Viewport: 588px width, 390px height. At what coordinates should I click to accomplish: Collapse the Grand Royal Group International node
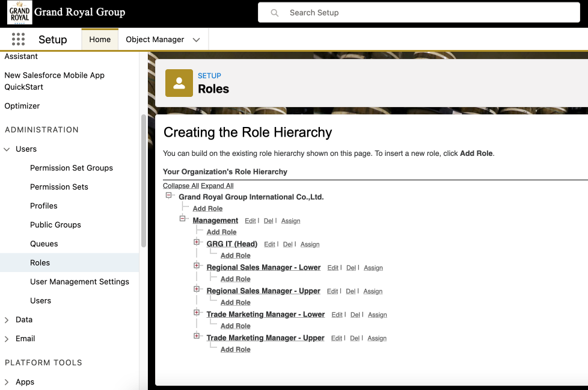pyautogui.click(x=169, y=195)
